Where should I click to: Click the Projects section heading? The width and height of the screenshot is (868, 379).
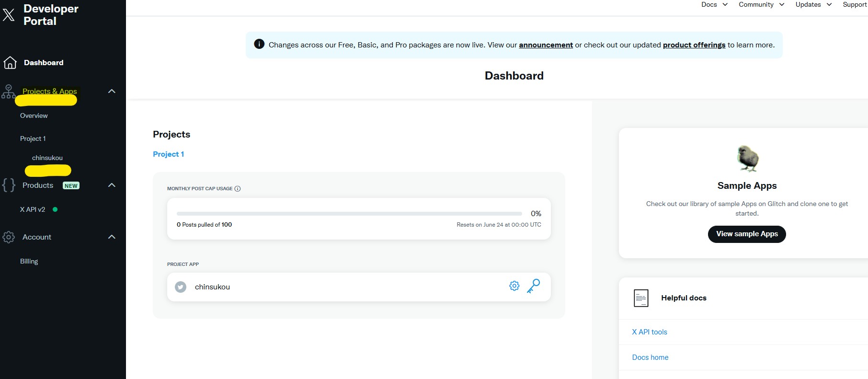coord(171,135)
